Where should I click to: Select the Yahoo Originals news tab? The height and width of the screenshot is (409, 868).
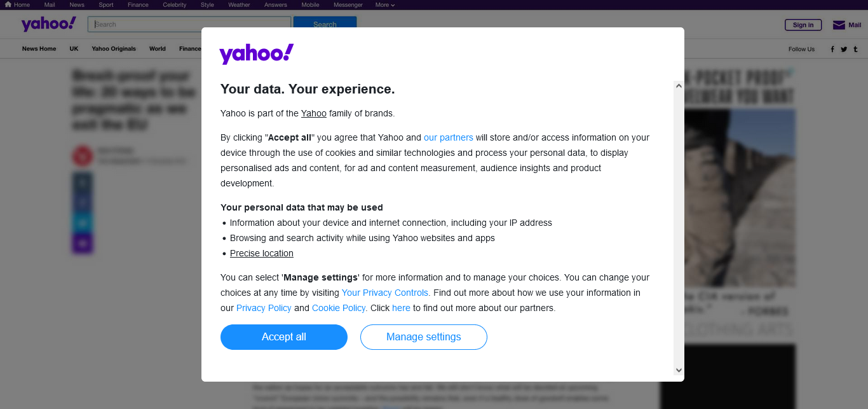114,49
